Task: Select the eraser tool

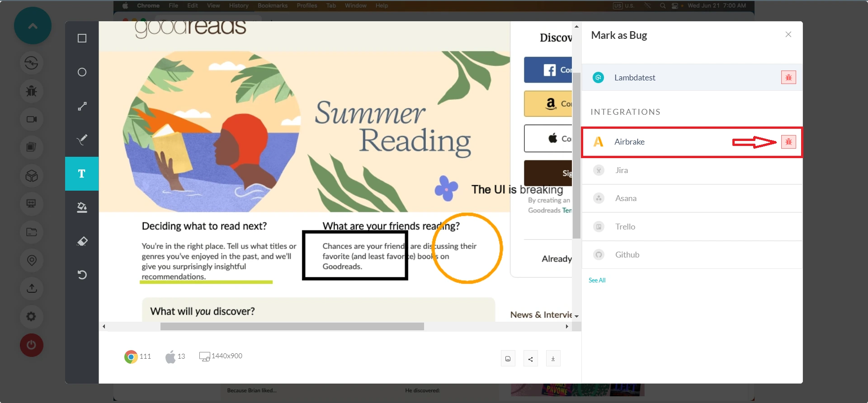Action: tap(82, 241)
